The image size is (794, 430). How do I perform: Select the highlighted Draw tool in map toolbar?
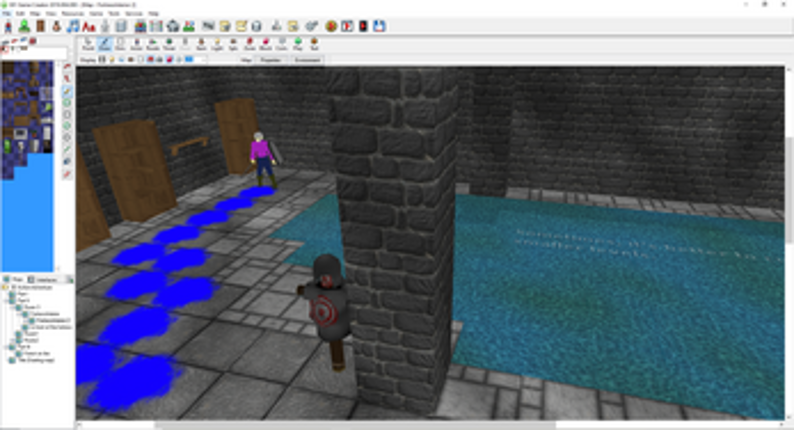tap(105, 45)
